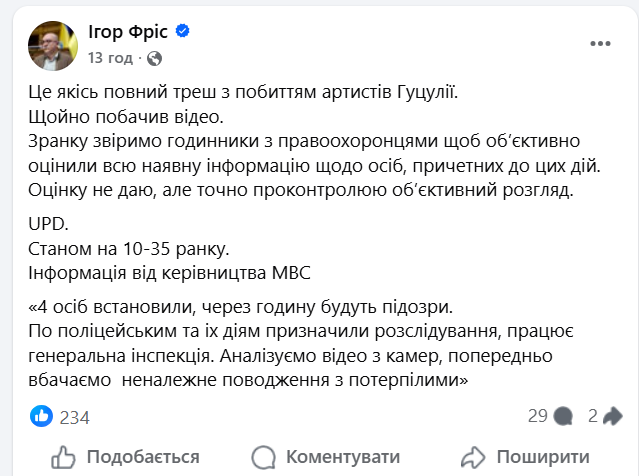Click the blue like reaction icon

point(41,416)
